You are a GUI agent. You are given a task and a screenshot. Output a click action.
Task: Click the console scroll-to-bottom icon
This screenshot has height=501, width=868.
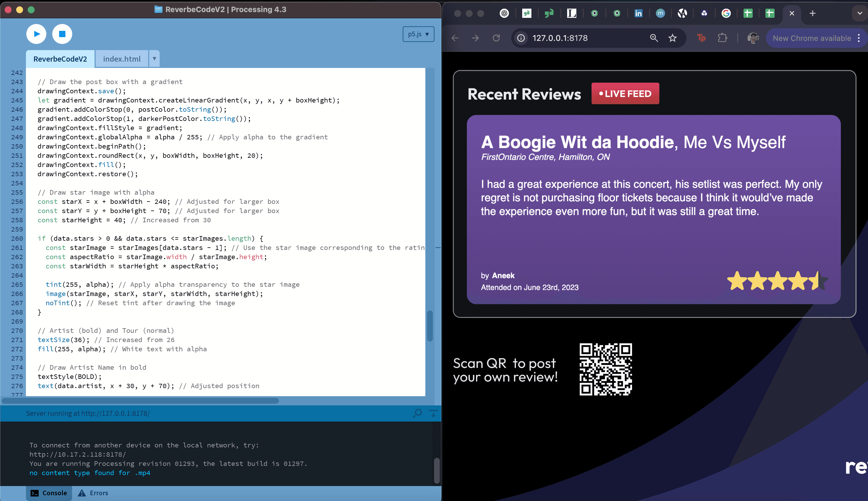(433, 413)
